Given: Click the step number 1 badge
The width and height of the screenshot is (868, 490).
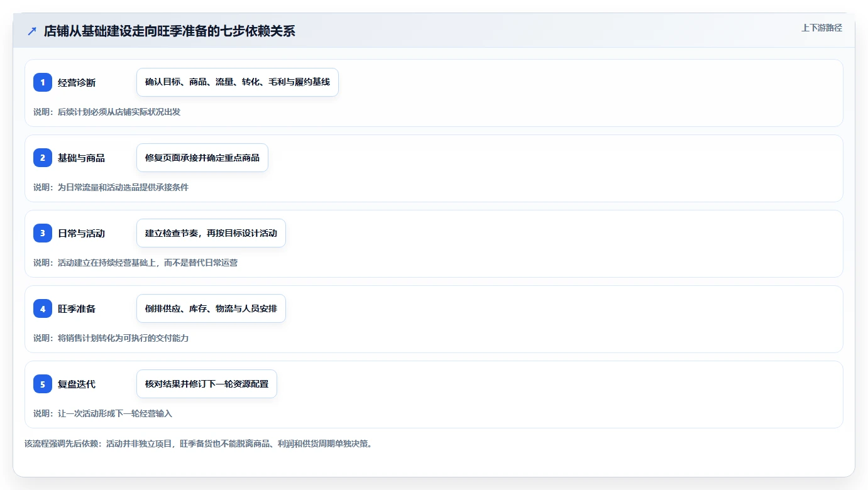Looking at the screenshot, I should [43, 82].
